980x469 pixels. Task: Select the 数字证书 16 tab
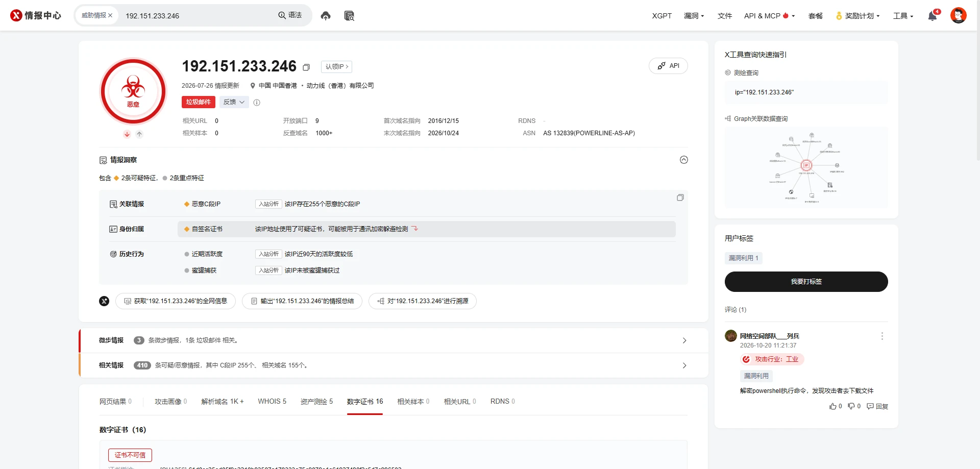coord(365,402)
